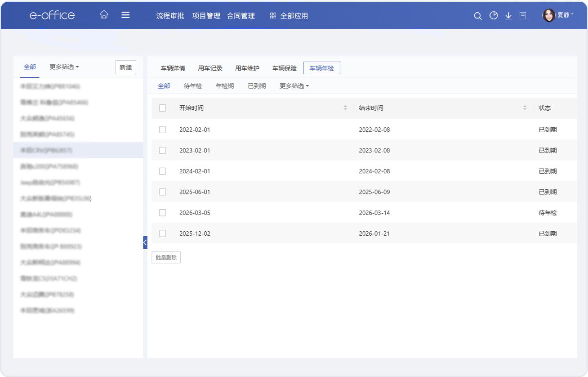This screenshot has width=588, height=377.
Task: Collapse the left sidebar panel handle
Action: point(145,242)
